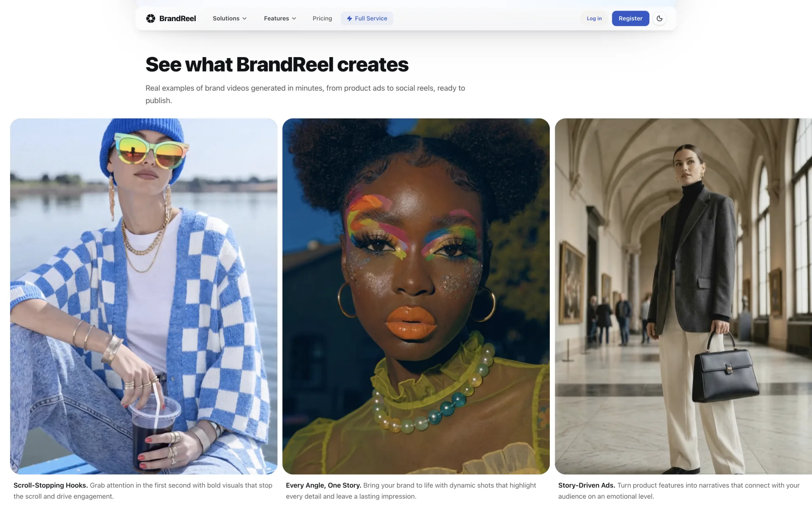Screen dimensions: 812x509
Task: Click the Log in button
Action: click(x=594, y=19)
